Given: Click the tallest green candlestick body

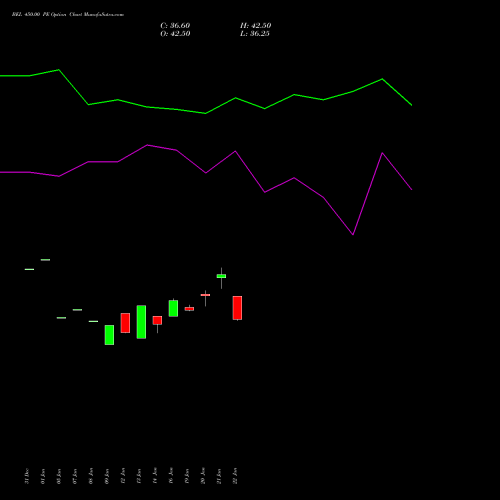Looking at the screenshot, I should (x=141, y=322).
